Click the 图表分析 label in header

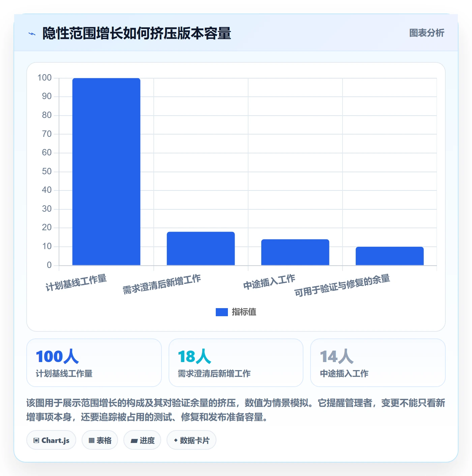click(x=426, y=33)
